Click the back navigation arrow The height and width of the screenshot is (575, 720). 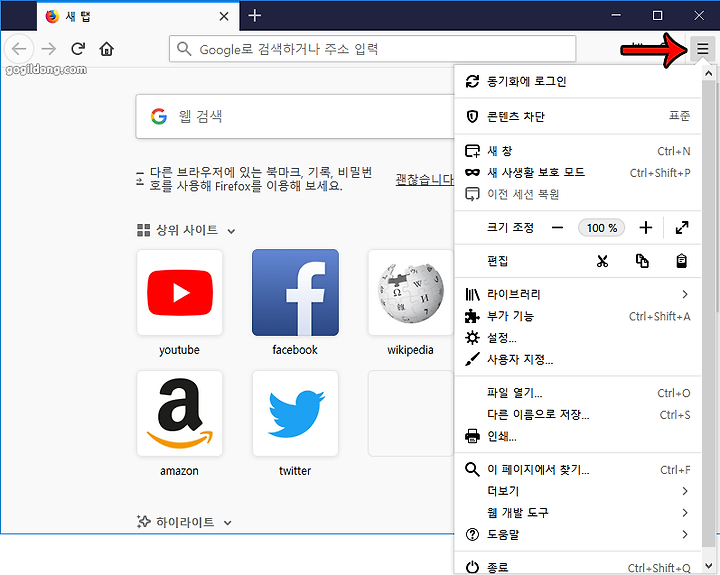19,49
